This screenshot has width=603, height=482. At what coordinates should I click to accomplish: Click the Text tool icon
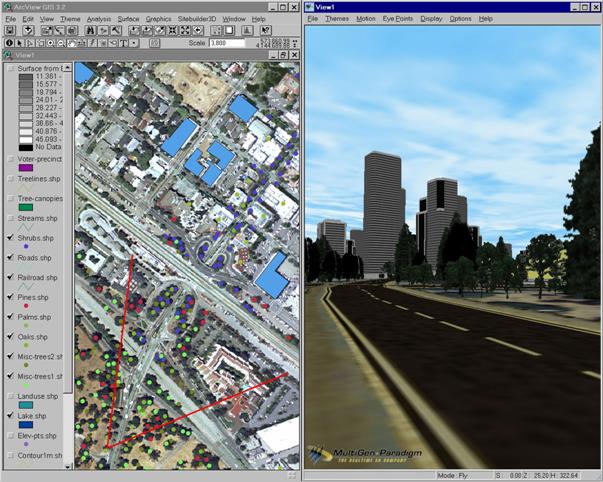tap(121, 43)
